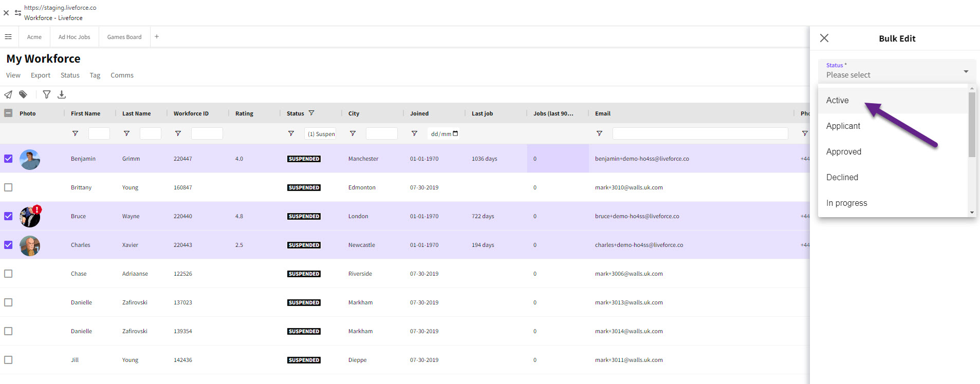Click the plus icon to add a tab
This screenshot has height=384, width=980.
(x=157, y=37)
